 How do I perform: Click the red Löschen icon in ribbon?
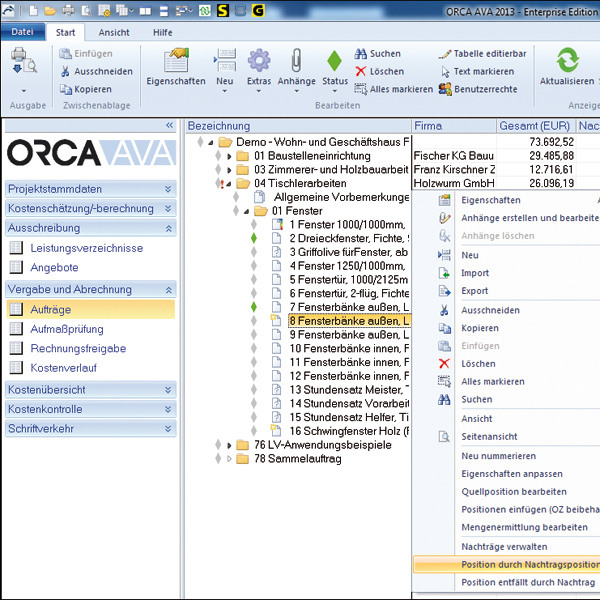361,71
